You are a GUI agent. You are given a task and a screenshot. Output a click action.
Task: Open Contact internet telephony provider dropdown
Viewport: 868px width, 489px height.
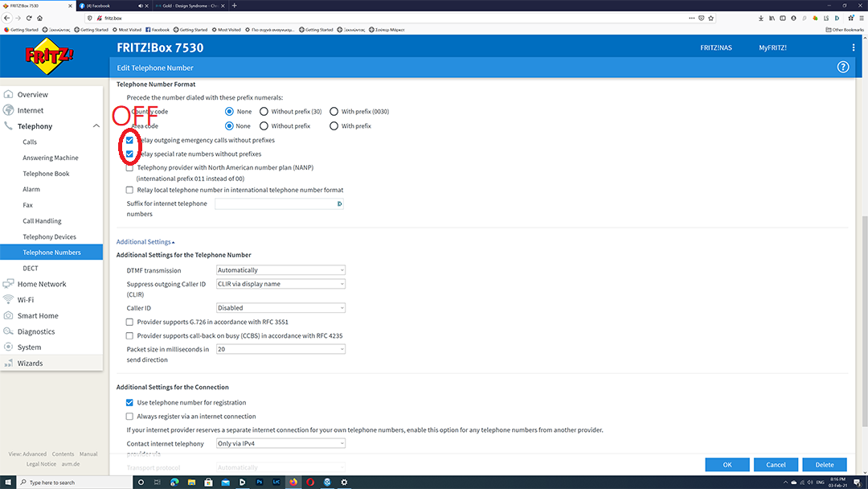coord(280,444)
